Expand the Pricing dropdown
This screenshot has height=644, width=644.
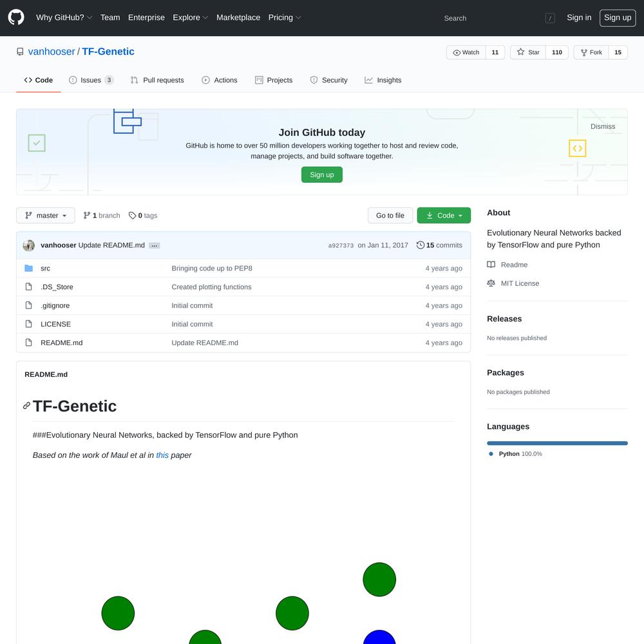(284, 17)
